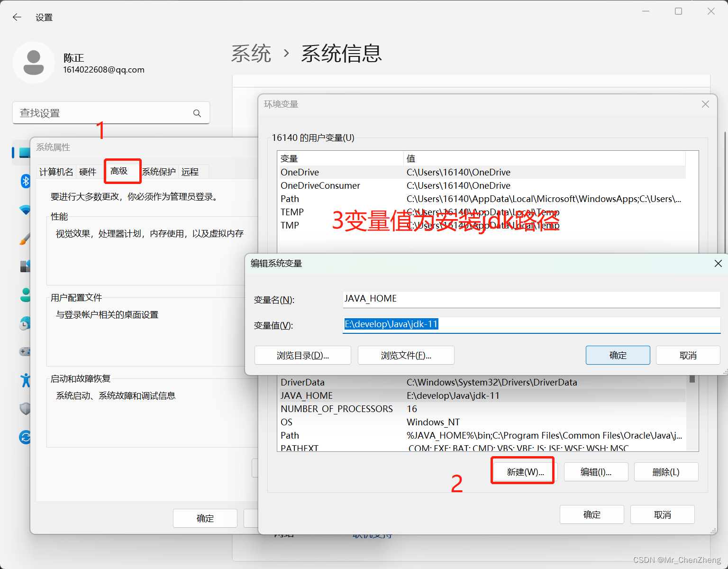
Task: Open Bluetooth settings sidebar icon
Action: coord(26,181)
